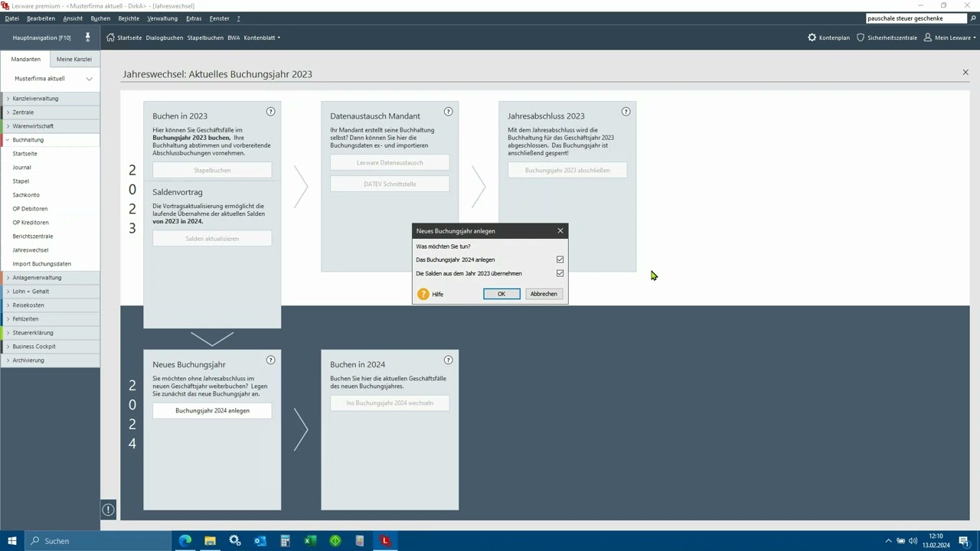Open Sicherheitszentrale shield icon
Screen dimensions: 980x551
861,37
